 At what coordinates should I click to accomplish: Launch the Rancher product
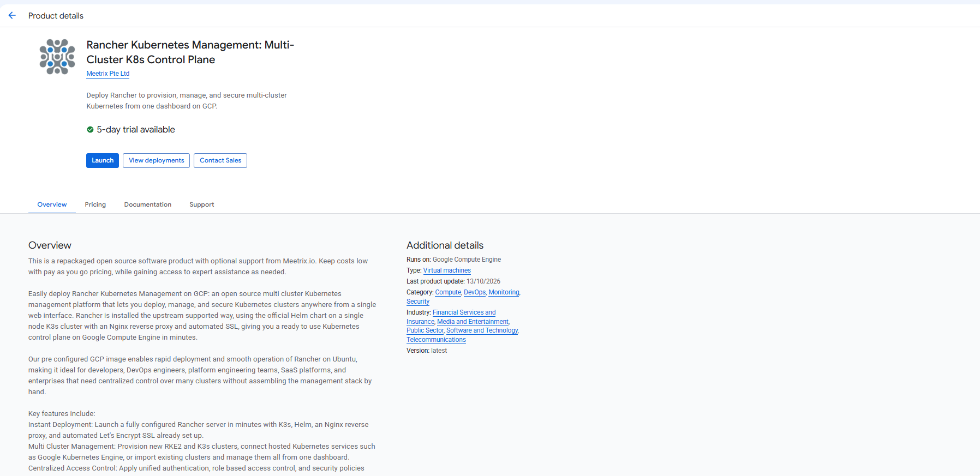(x=103, y=160)
